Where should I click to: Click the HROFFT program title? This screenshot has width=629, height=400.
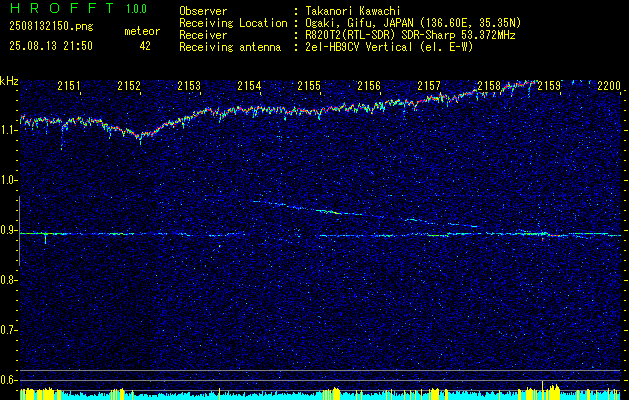click(x=62, y=8)
